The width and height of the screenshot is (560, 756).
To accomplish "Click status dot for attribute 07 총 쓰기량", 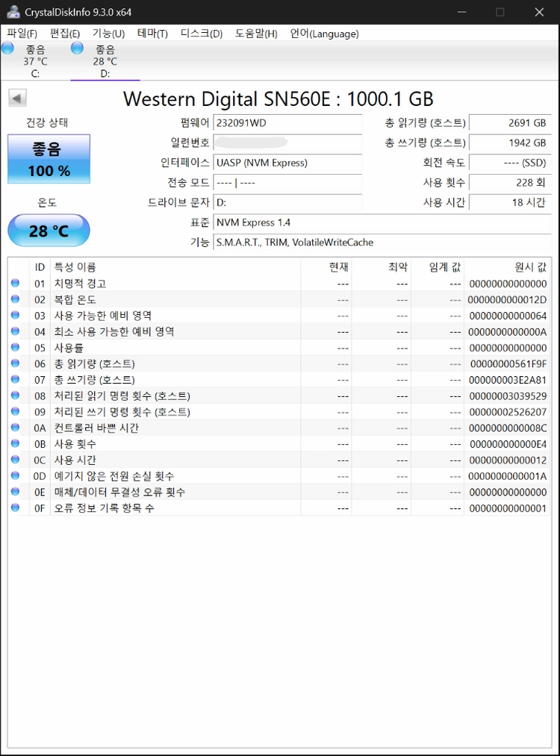I will pyautogui.click(x=16, y=379).
